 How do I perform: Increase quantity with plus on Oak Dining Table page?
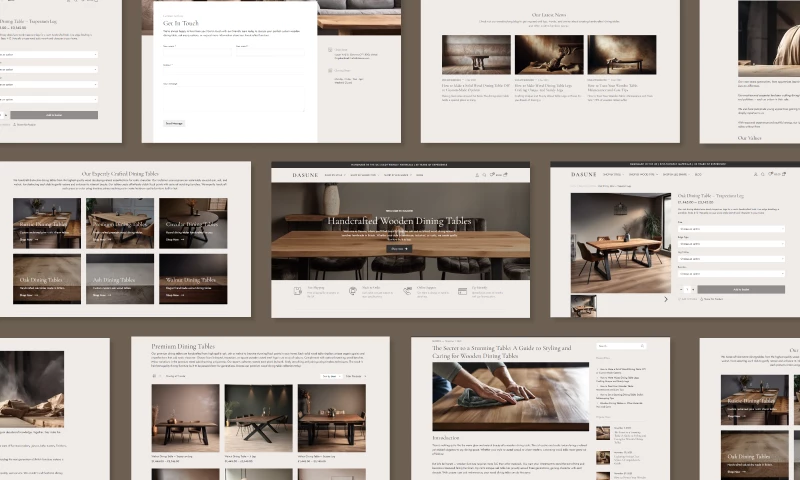(693, 289)
